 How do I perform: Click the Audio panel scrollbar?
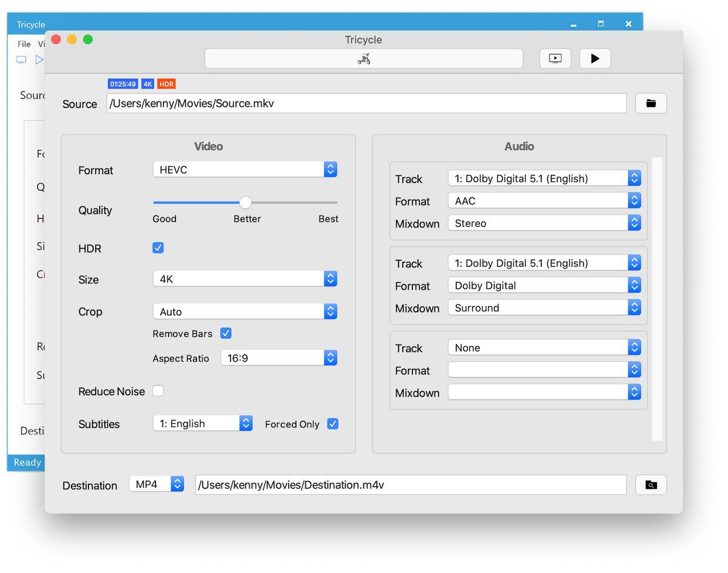(x=657, y=299)
